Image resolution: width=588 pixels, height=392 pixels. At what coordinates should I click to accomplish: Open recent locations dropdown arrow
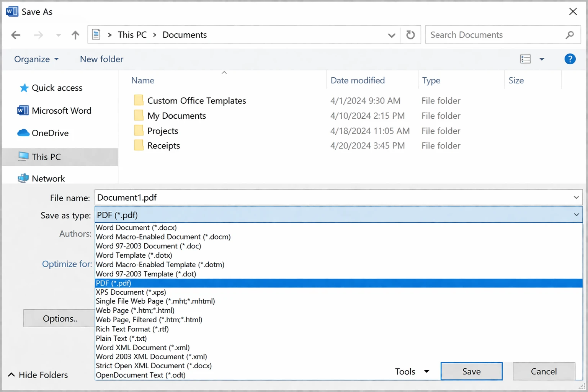(58, 35)
